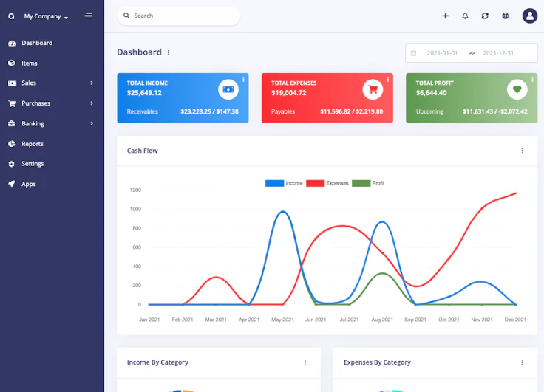This screenshot has width=544, height=392.
Task: Click Receivables amount $23,228.25 / $147.38
Action: point(210,111)
